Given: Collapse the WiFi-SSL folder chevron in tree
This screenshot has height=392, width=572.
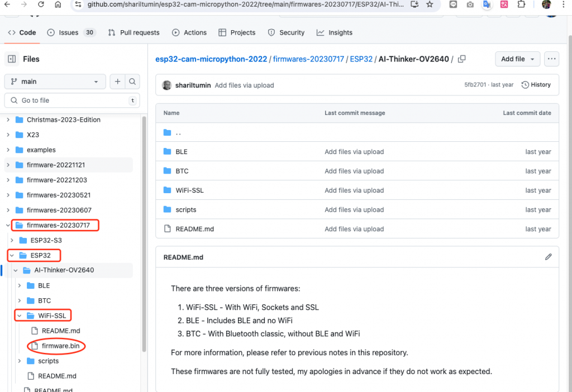Looking at the screenshot, I should tap(20, 316).
